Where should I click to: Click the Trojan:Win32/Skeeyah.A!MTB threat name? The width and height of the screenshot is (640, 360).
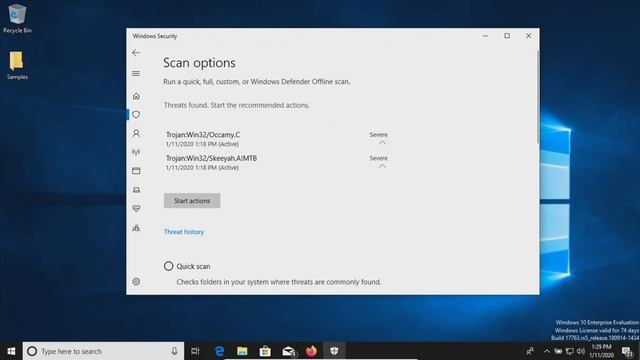211,158
